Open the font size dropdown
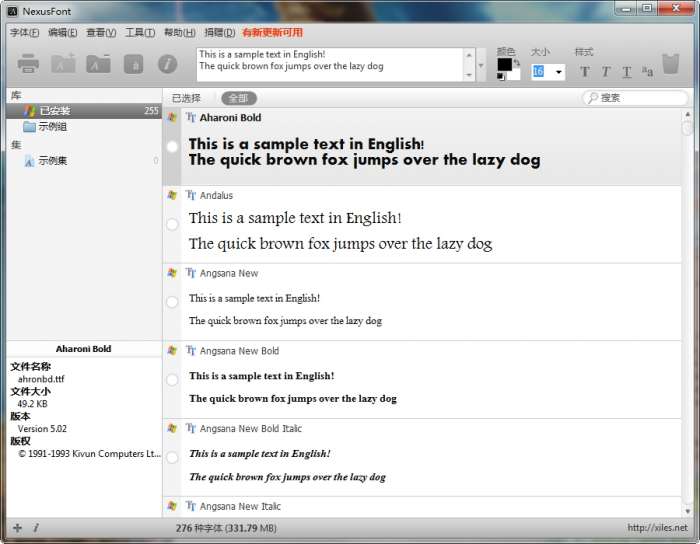Screen dimensions: 700x544 coord(558,72)
